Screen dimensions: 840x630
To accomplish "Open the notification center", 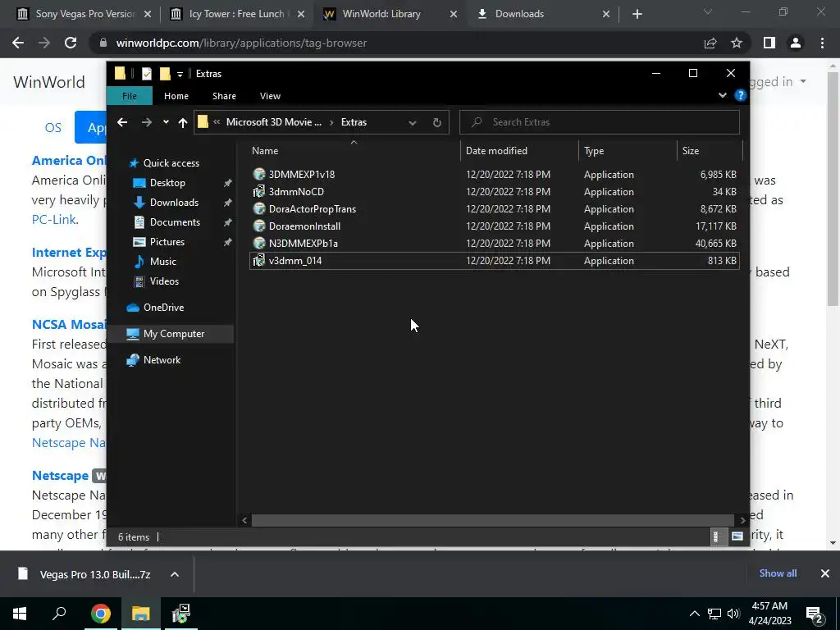I will click(814, 614).
